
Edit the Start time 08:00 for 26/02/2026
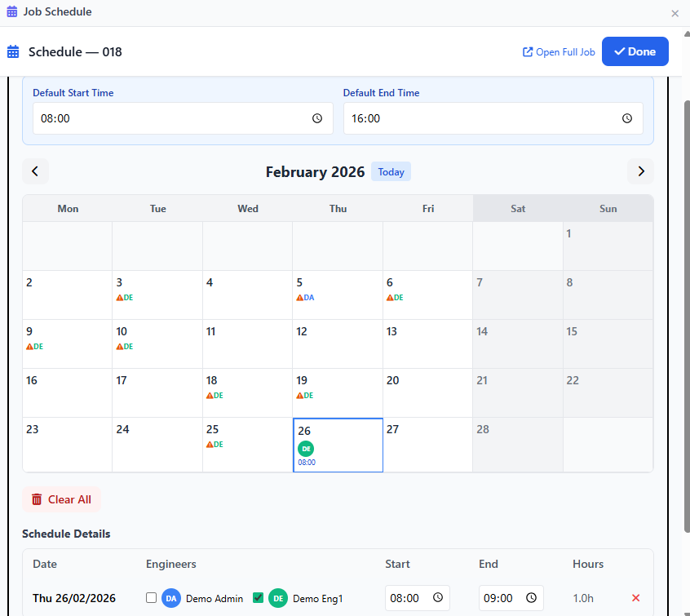tap(417, 598)
